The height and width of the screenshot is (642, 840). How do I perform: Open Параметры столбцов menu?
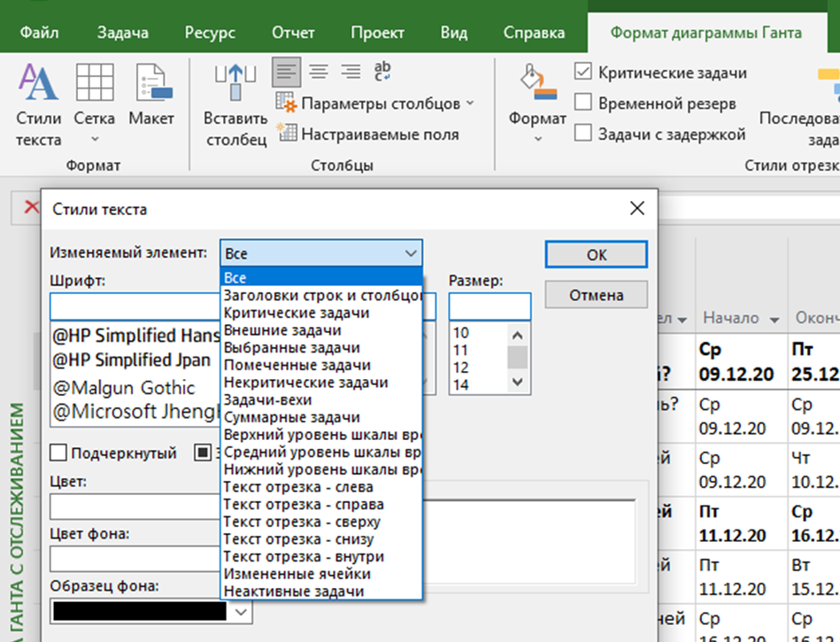(375, 103)
